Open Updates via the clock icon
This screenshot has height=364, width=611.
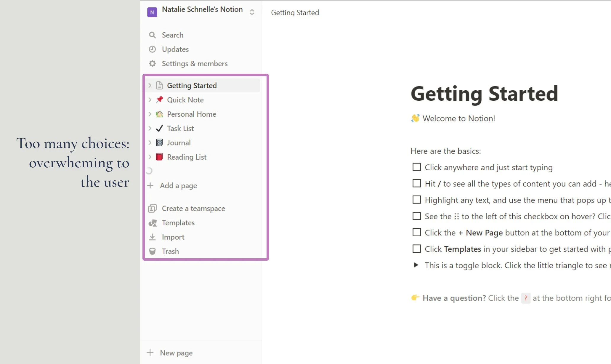[x=152, y=49]
